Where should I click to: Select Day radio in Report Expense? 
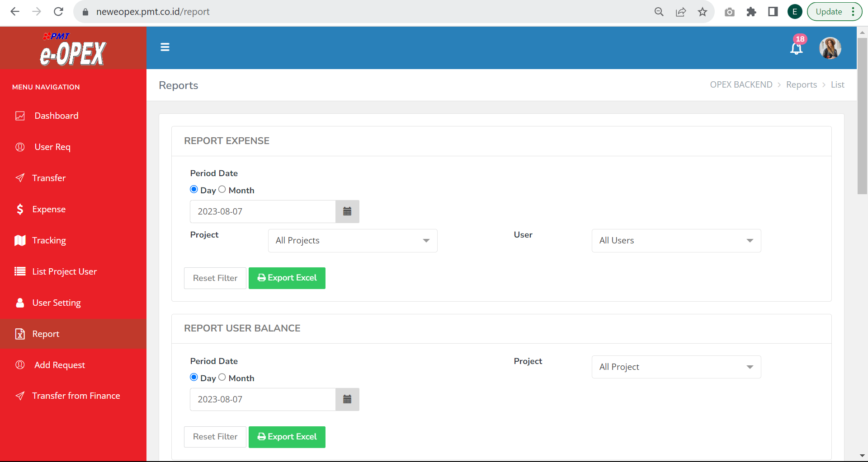coord(194,189)
